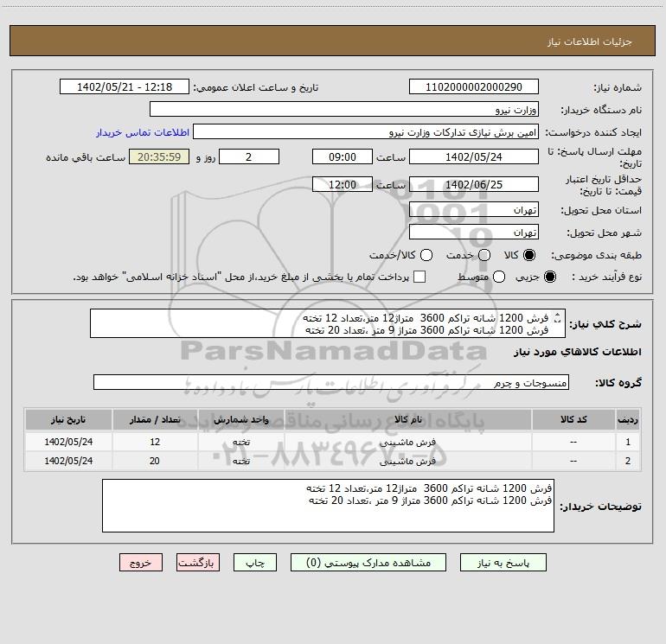The image size is (666, 644).
Task: Open اطلاعات تماس خریدار link
Action: [143, 132]
